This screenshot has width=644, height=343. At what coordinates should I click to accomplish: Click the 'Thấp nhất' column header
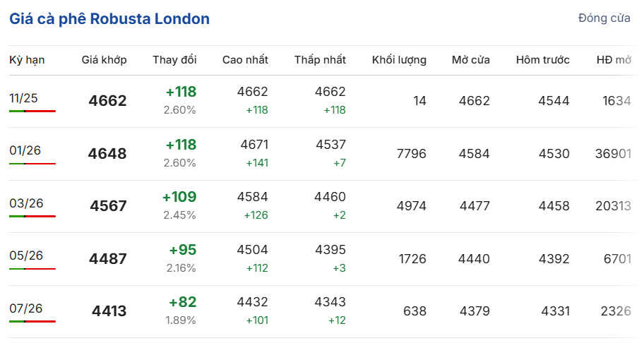click(x=320, y=60)
